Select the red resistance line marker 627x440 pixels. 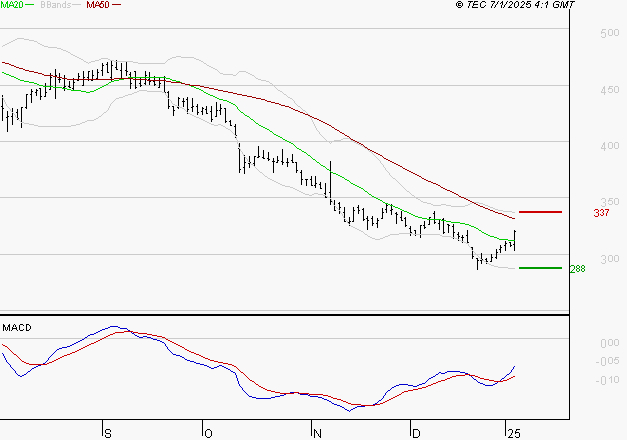pyautogui.click(x=540, y=212)
